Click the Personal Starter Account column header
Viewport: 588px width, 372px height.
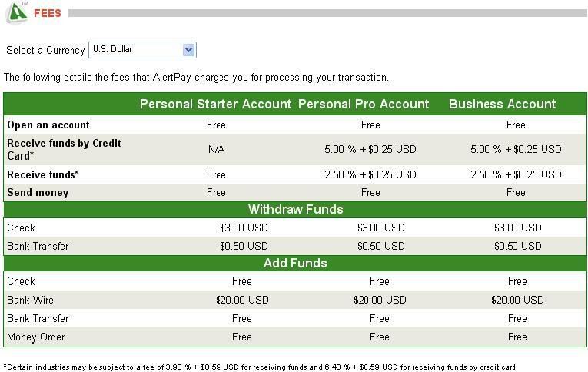pyautogui.click(x=215, y=104)
